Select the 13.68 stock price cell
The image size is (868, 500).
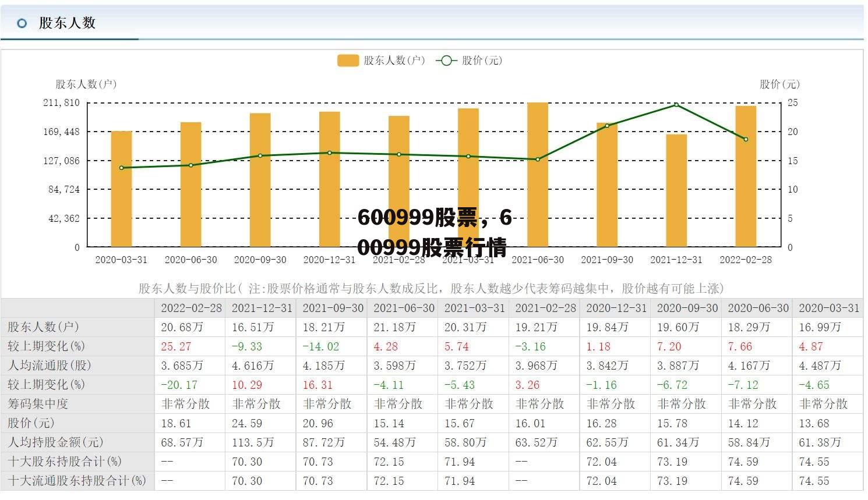tap(814, 423)
